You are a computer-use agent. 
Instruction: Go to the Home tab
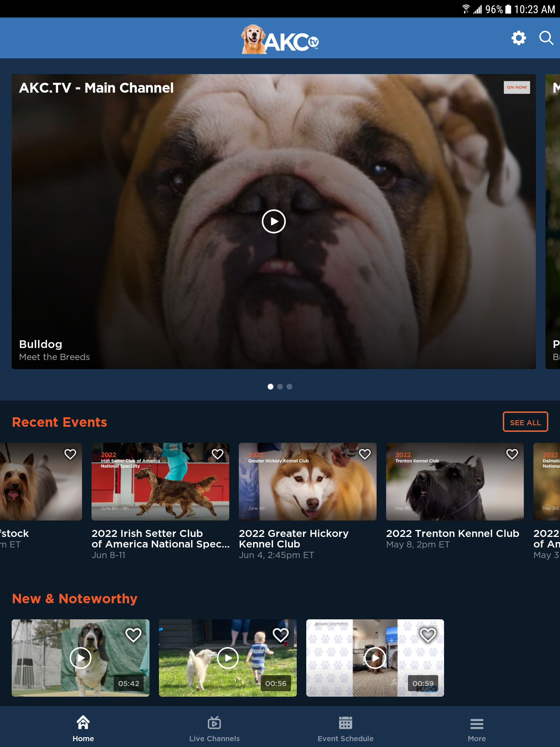pyautogui.click(x=83, y=729)
